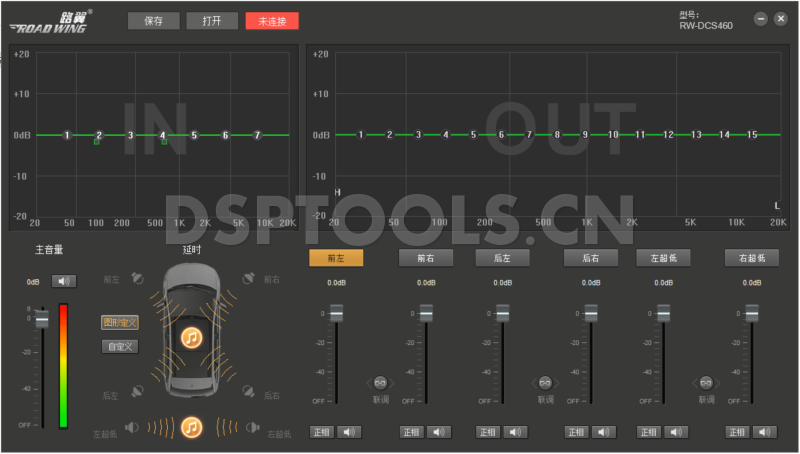This screenshot has height=454, width=800.
Task: Close the Road Wing DSP window
Action: click(x=781, y=19)
